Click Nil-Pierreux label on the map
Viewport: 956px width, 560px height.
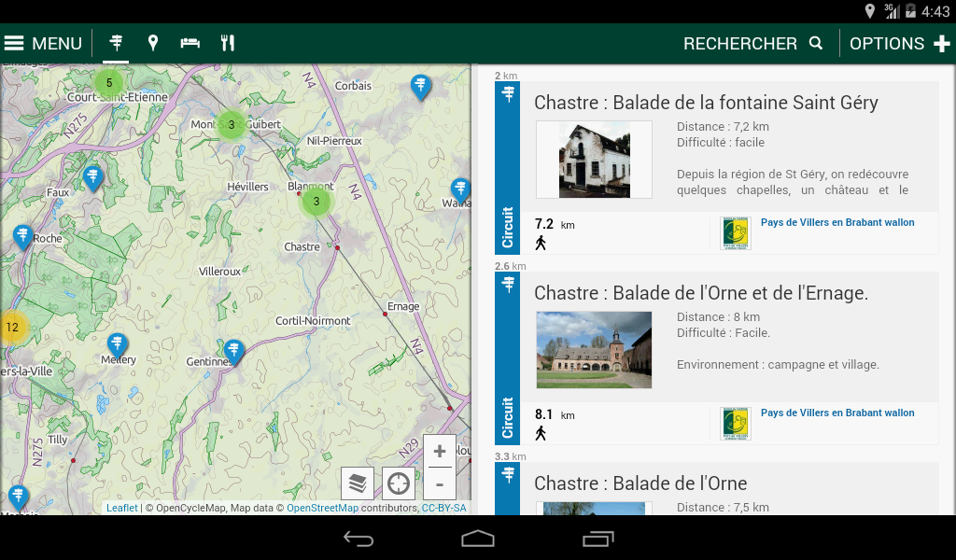tap(334, 141)
